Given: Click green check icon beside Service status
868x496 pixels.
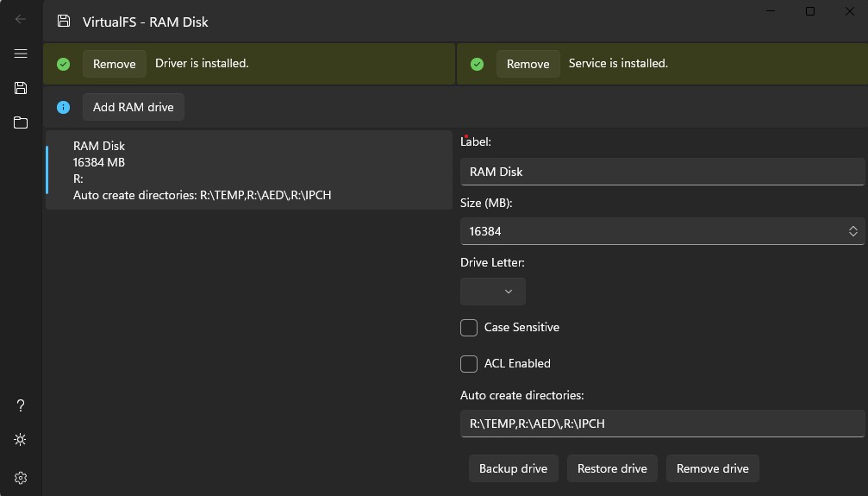Looking at the screenshot, I should [x=478, y=65].
